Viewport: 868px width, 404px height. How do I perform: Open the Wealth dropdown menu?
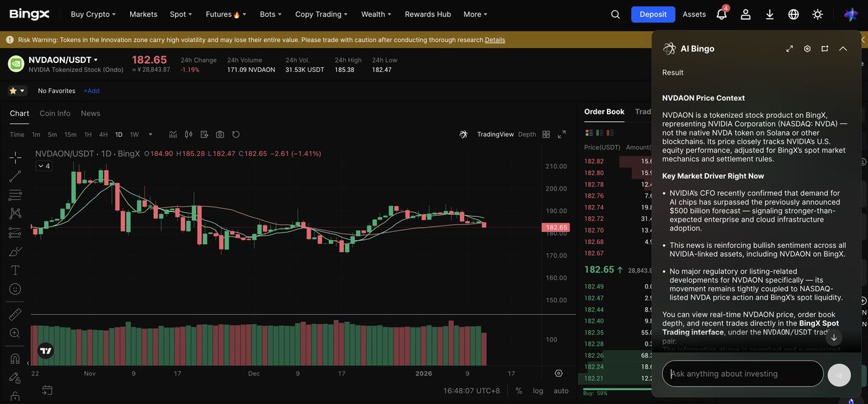tap(376, 14)
